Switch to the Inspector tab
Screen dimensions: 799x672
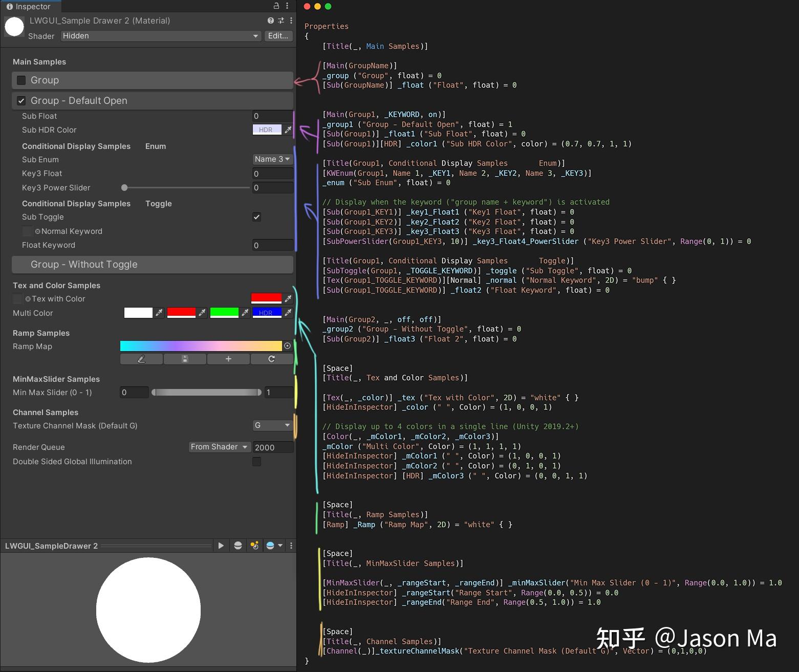pos(31,6)
